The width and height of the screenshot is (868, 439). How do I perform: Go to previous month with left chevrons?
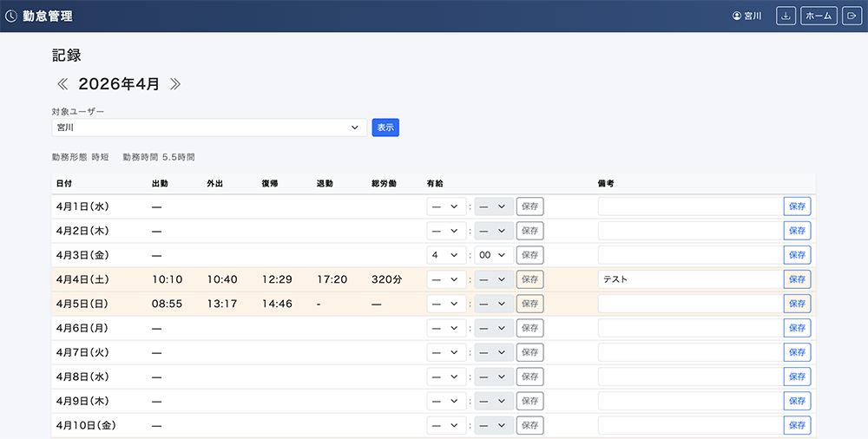pos(62,84)
